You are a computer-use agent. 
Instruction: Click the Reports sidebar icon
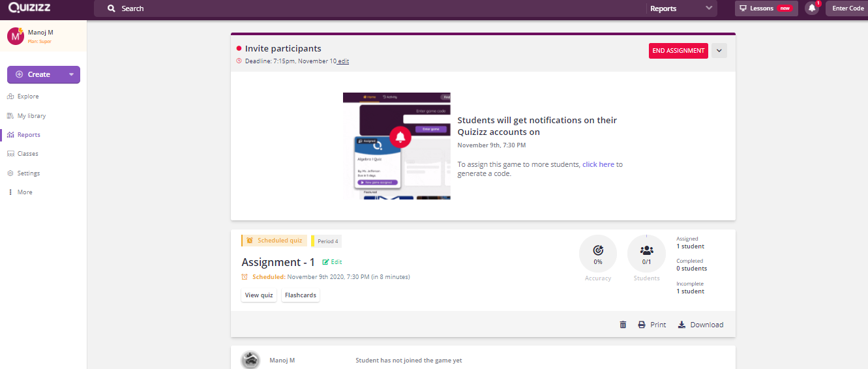pyautogui.click(x=10, y=135)
